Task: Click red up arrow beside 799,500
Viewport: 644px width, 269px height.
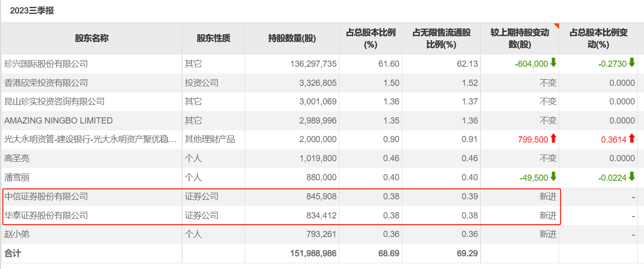Action: point(553,138)
